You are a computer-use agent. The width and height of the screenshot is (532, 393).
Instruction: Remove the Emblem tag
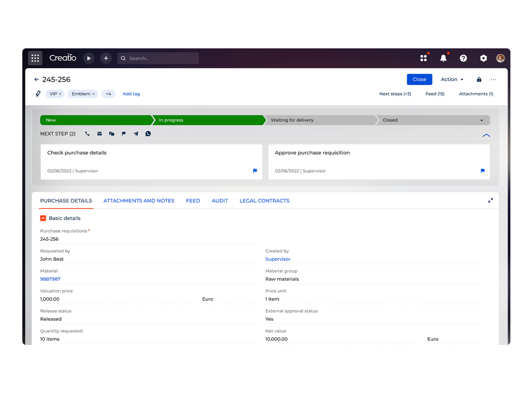pos(93,94)
